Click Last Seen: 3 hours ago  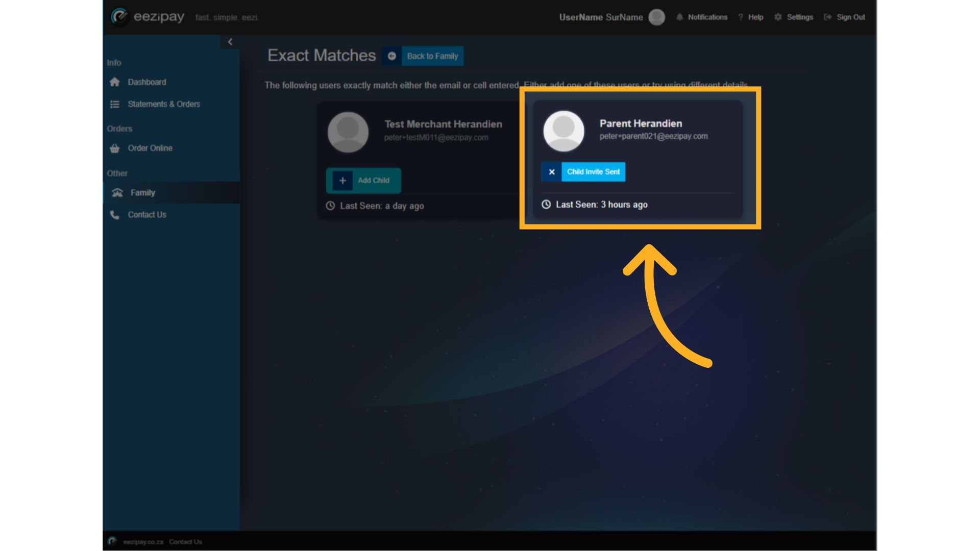(601, 205)
